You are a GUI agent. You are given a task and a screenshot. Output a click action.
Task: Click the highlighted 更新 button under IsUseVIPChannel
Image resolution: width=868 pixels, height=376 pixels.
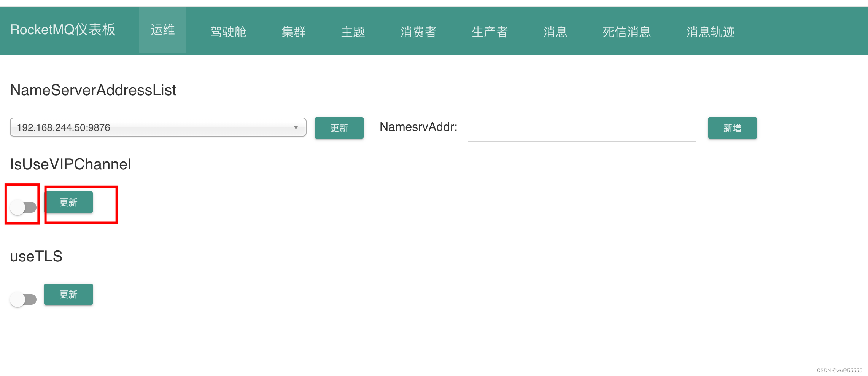tap(69, 202)
